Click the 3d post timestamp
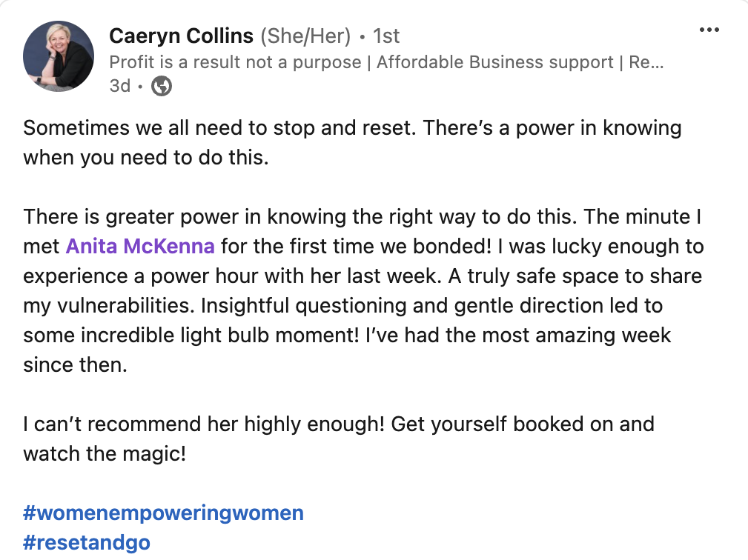This screenshot has height=560, width=748. coord(119,87)
